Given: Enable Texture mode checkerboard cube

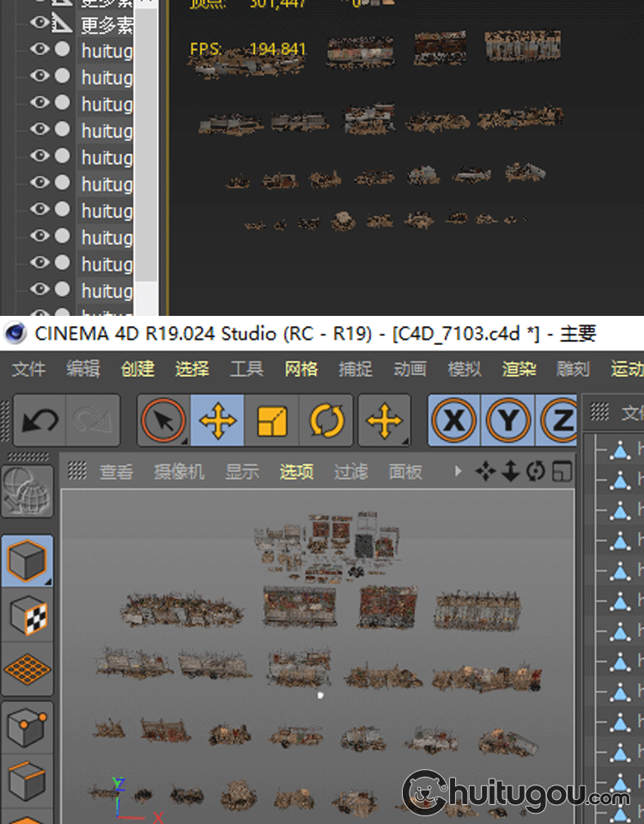Looking at the screenshot, I should pyautogui.click(x=27, y=615).
